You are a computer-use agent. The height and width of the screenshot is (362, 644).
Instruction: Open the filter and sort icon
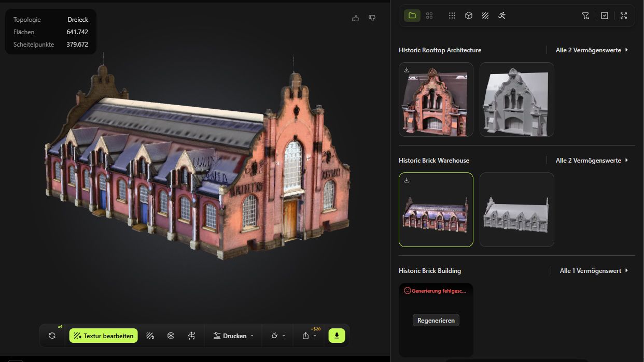click(585, 16)
